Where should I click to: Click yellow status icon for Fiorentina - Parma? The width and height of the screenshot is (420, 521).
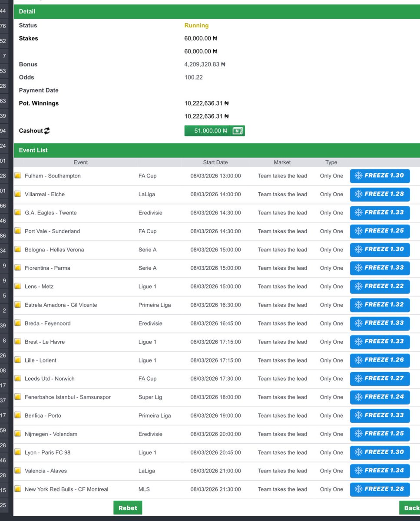click(18, 268)
